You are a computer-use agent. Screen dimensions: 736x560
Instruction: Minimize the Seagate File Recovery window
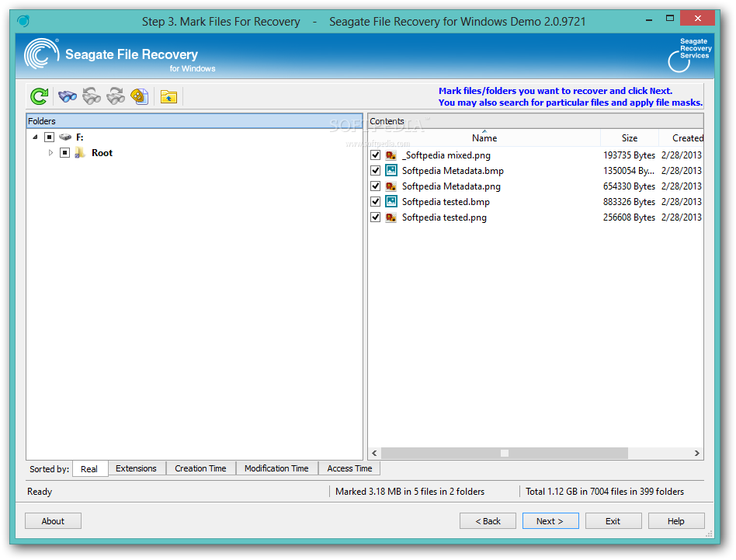click(649, 19)
